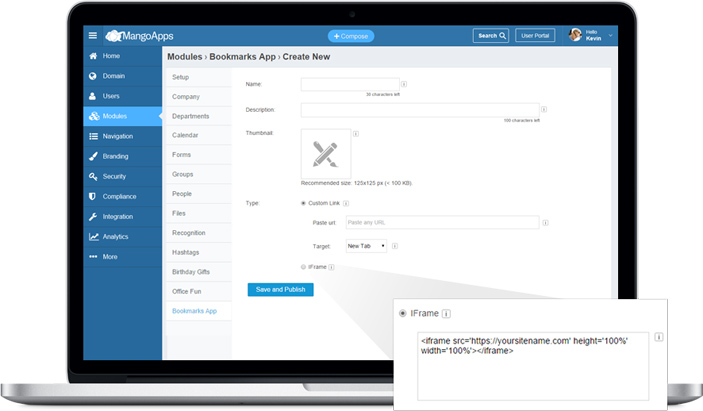Click the Compose button
Image resolution: width=703 pixels, height=411 pixels.
click(x=351, y=36)
